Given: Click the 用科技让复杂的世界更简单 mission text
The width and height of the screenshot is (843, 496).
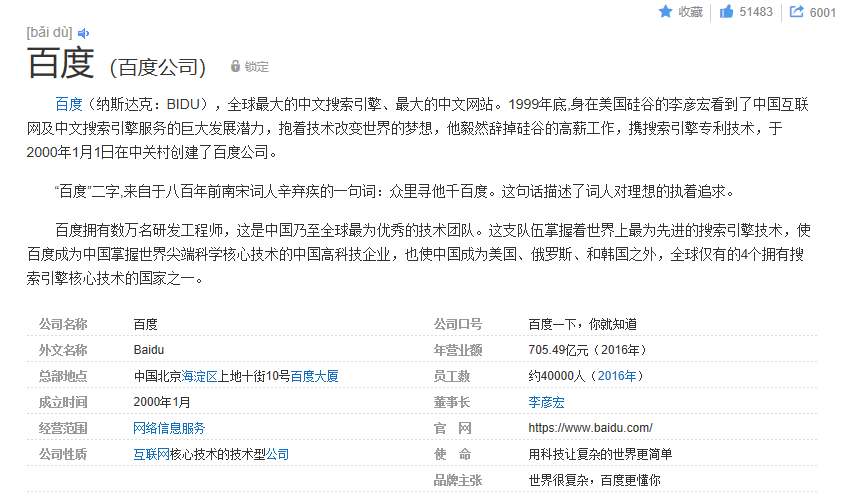Looking at the screenshot, I should (x=600, y=454).
